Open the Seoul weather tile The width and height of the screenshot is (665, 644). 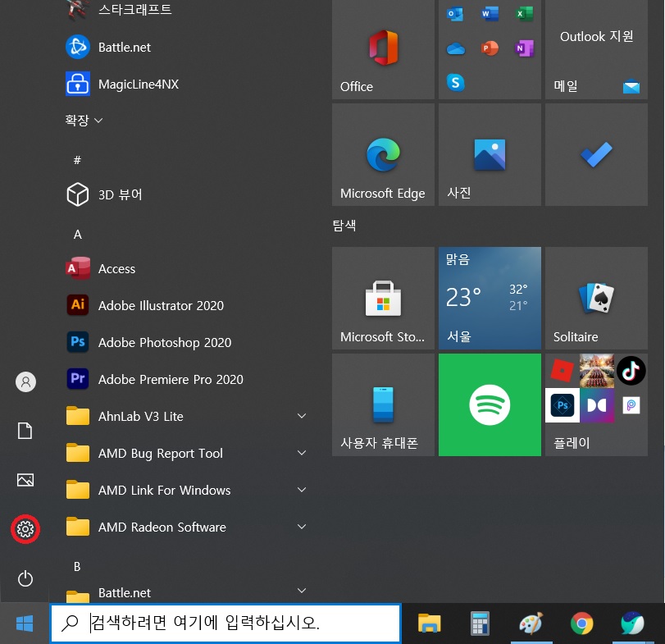[490, 299]
